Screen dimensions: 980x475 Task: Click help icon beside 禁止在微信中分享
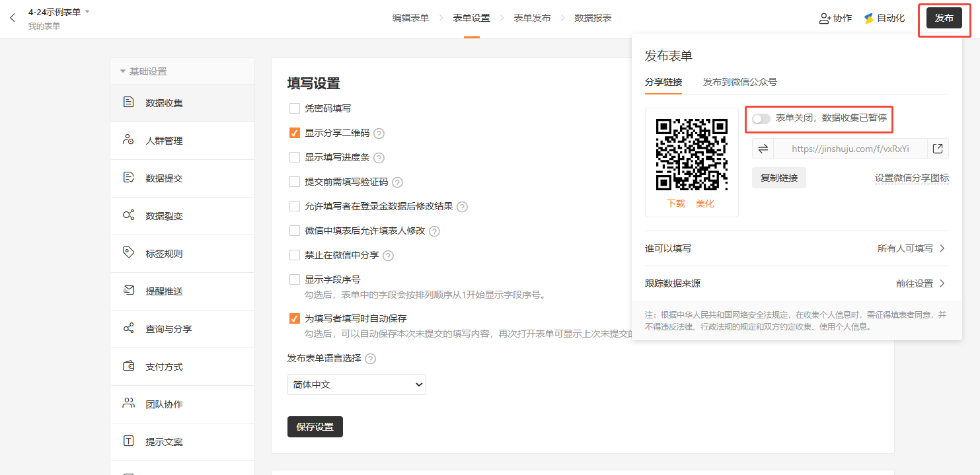coord(388,256)
